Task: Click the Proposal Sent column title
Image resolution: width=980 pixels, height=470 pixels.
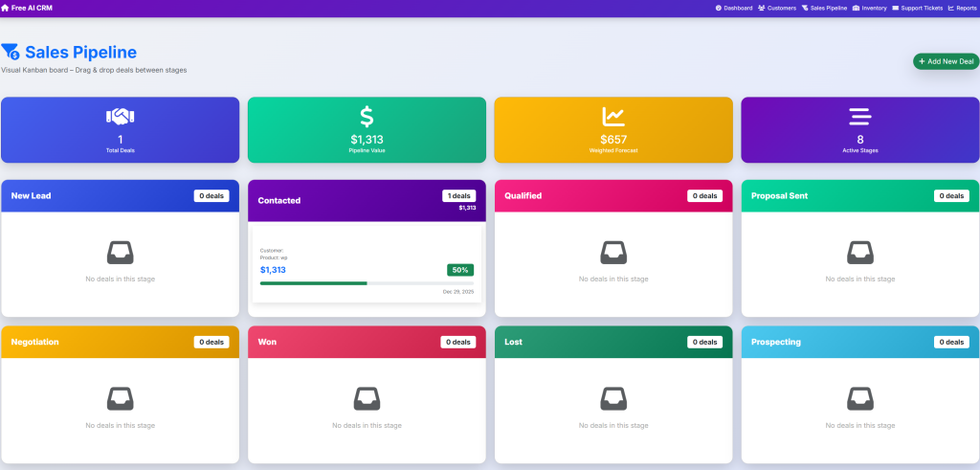Action: point(779,195)
